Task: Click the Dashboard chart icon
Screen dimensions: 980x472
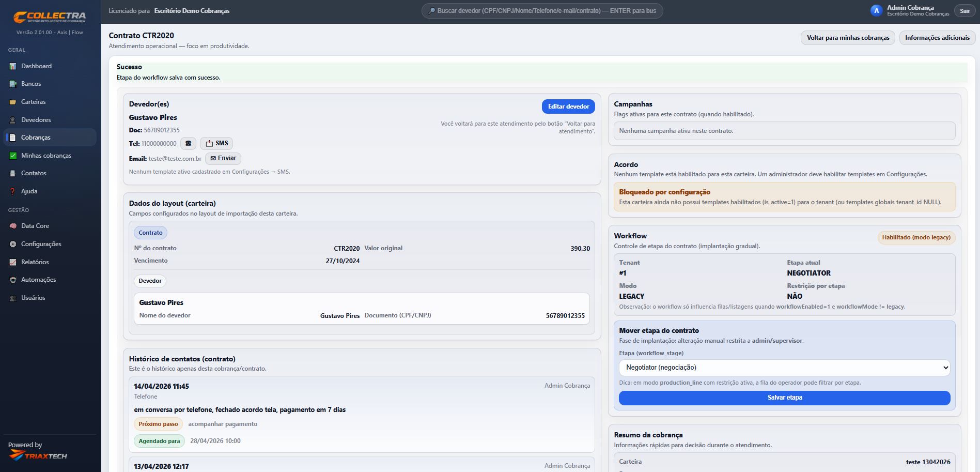Action: pyautogui.click(x=13, y=66)
